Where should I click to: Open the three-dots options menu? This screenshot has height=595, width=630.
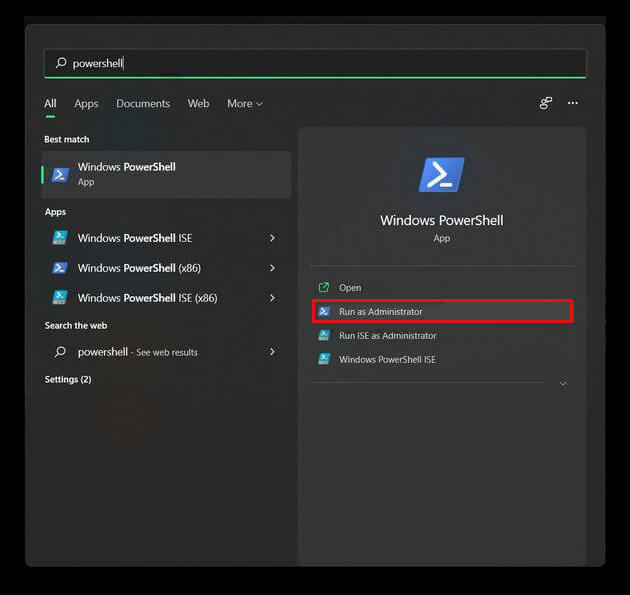573,103
